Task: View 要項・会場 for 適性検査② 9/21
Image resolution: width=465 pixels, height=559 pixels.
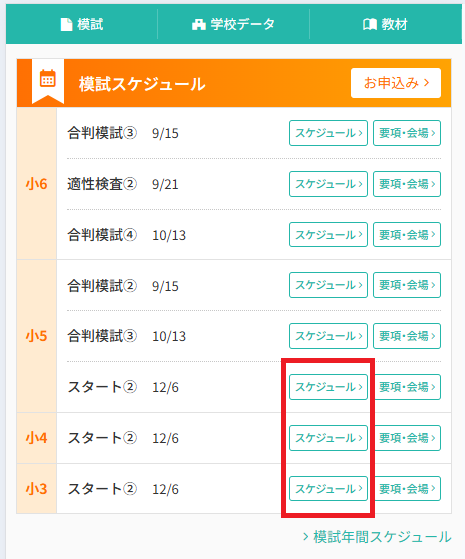Action: (x=407, y=184)
